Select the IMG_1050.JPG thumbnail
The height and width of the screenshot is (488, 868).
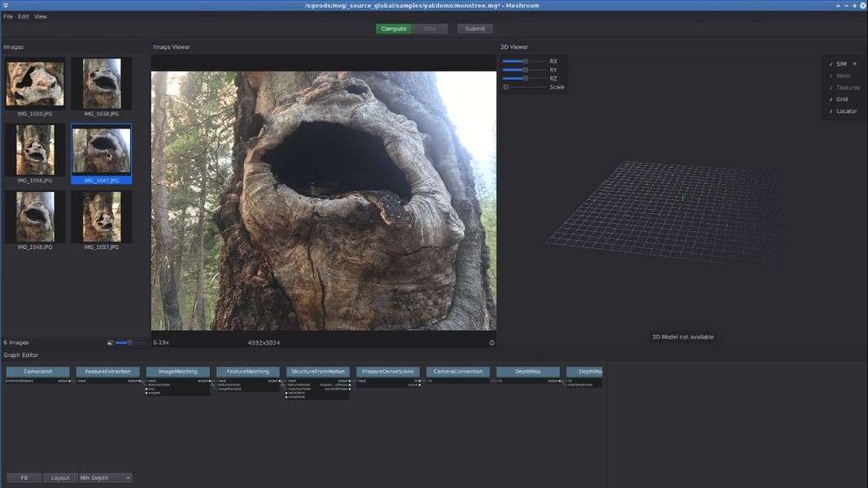[35, 84]
